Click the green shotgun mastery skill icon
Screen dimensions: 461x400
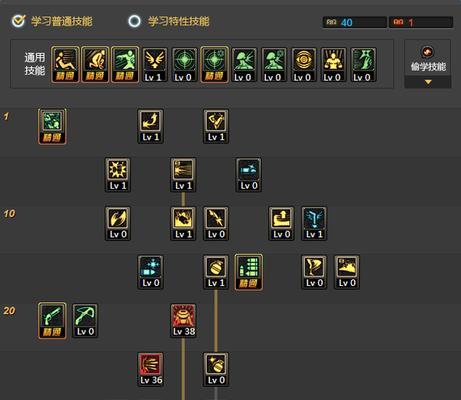[x=52, y=320]
